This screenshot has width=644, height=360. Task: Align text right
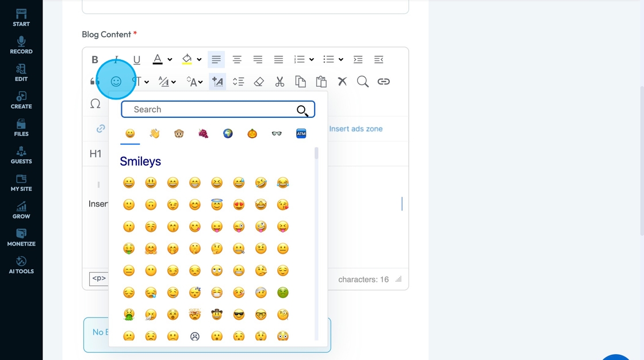[258, 60]
